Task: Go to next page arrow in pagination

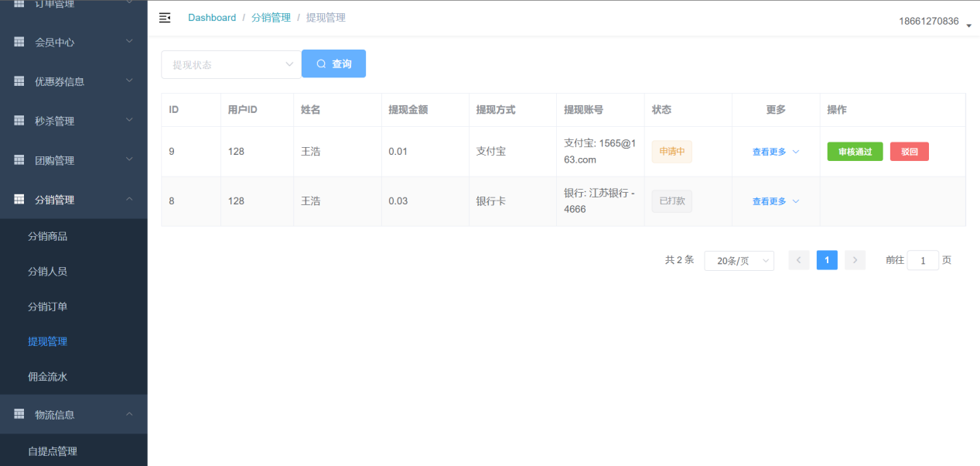Action: 855,260
